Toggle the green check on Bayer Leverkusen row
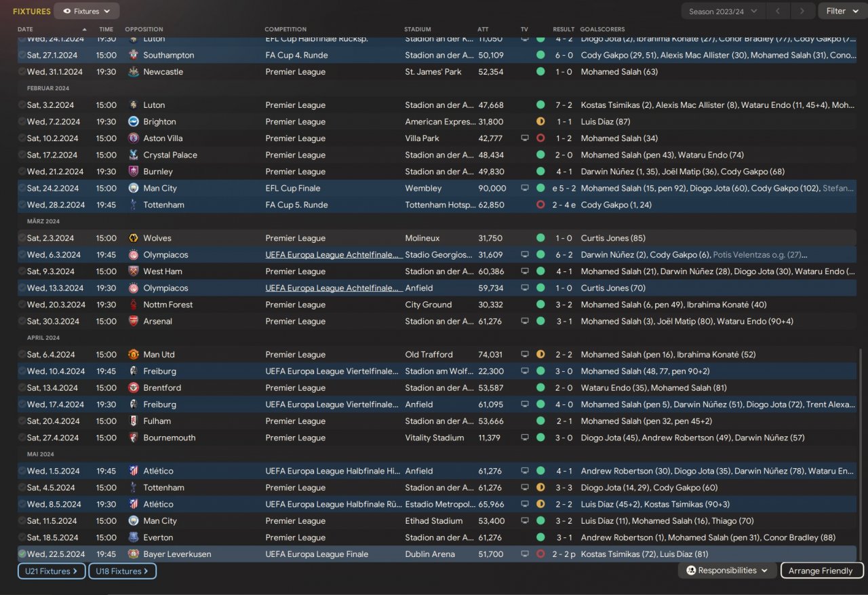 point(22,554)
